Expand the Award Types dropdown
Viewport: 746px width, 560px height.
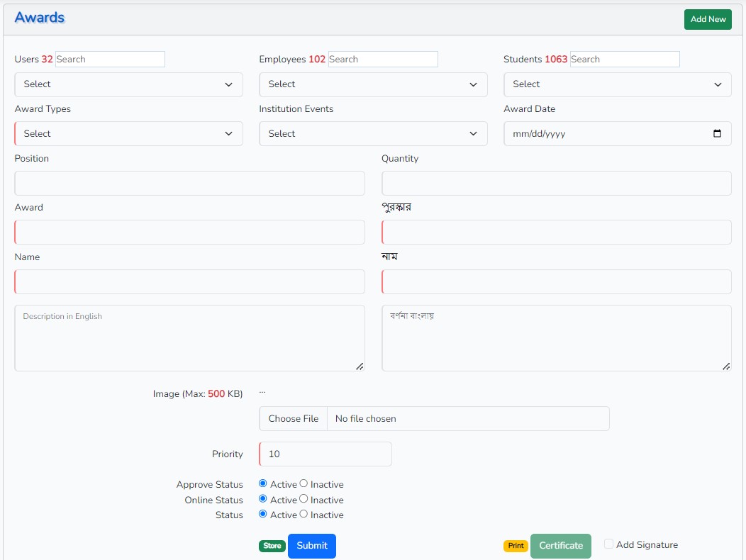(128, 134)
